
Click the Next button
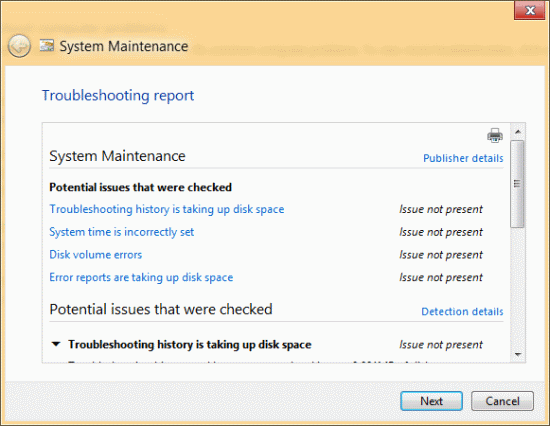[431, 401]
